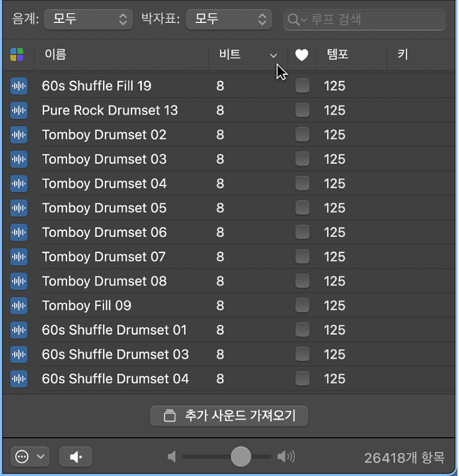
Task: Select loop name Tomboy Drumset 07
Action: coord(104,257)
